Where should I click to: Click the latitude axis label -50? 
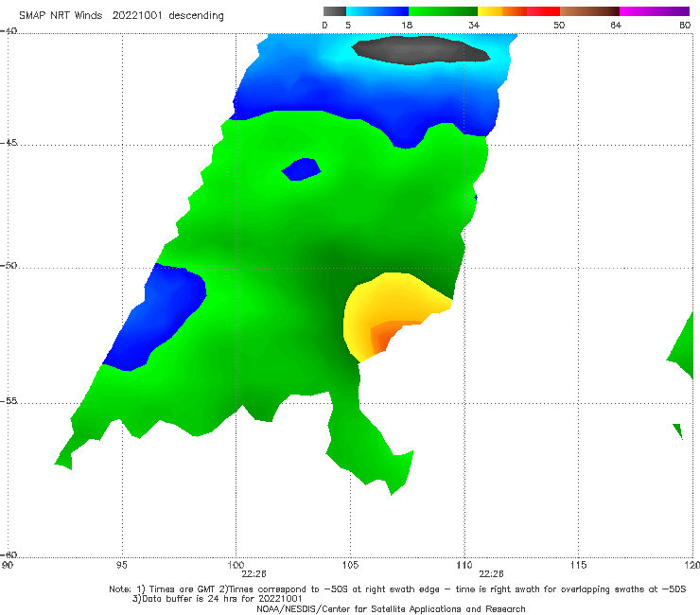9,266
